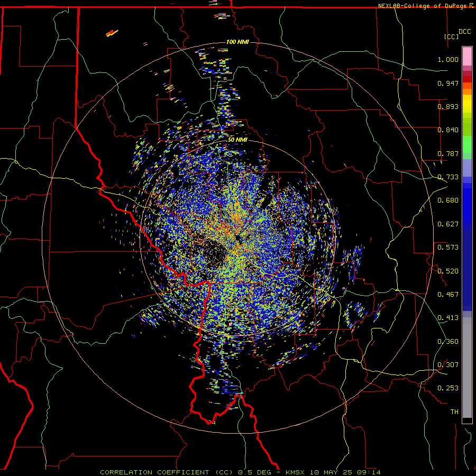Click the 0.253 legend value

tap(448, 388)
